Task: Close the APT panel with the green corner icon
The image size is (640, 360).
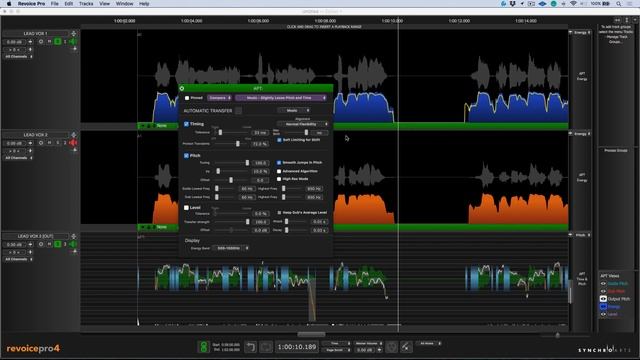Action: click(182, 88)
